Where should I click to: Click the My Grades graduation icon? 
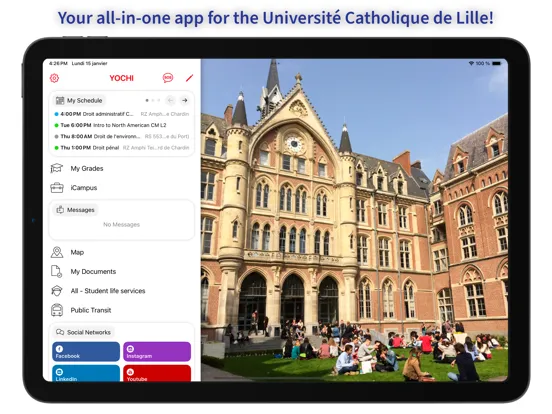[57, 168]
